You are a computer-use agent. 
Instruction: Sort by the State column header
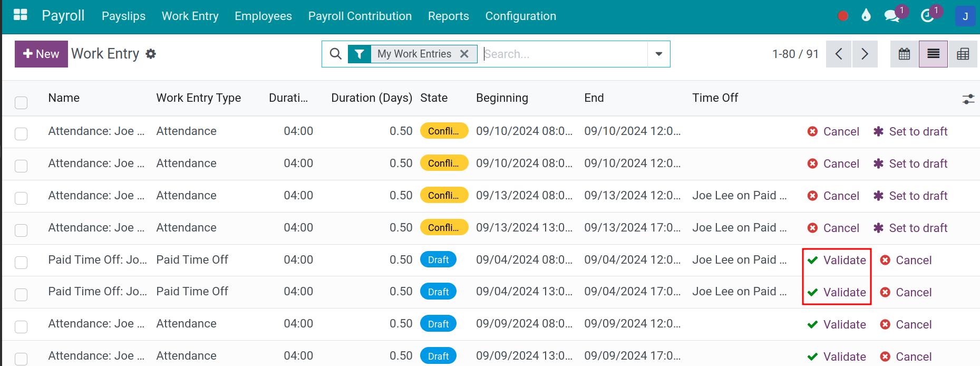434,98
